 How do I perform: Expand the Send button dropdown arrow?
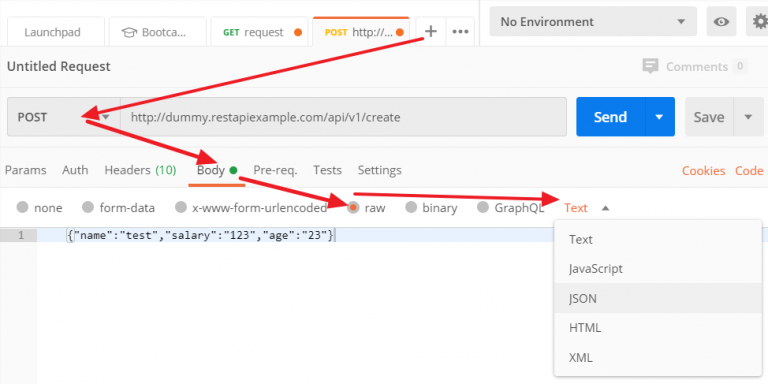(x=660, y=117)
